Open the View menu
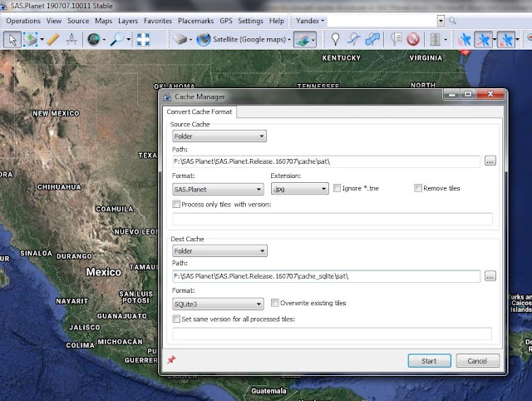 pos(54,21)
